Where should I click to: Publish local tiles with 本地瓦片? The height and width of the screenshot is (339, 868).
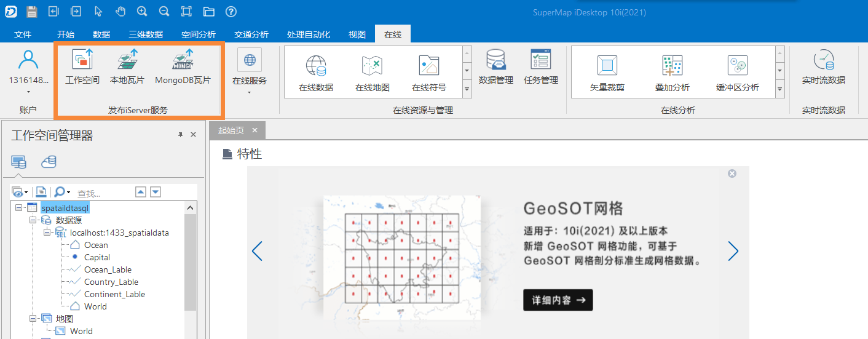click(x=127, y=67)
